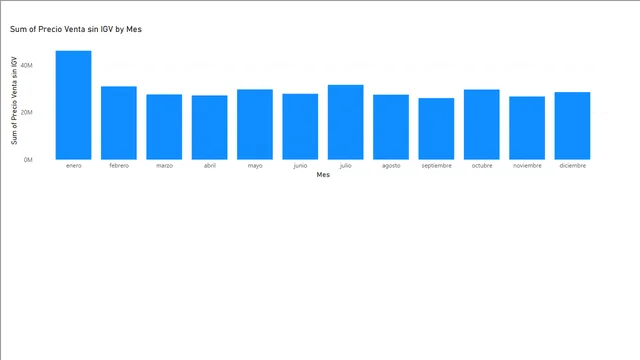Image resolution: width=640 pixels, height=360 pixels.
Task: Click the 'marzo' axis label
Action: pyautogui.click(x=164, y=165)
